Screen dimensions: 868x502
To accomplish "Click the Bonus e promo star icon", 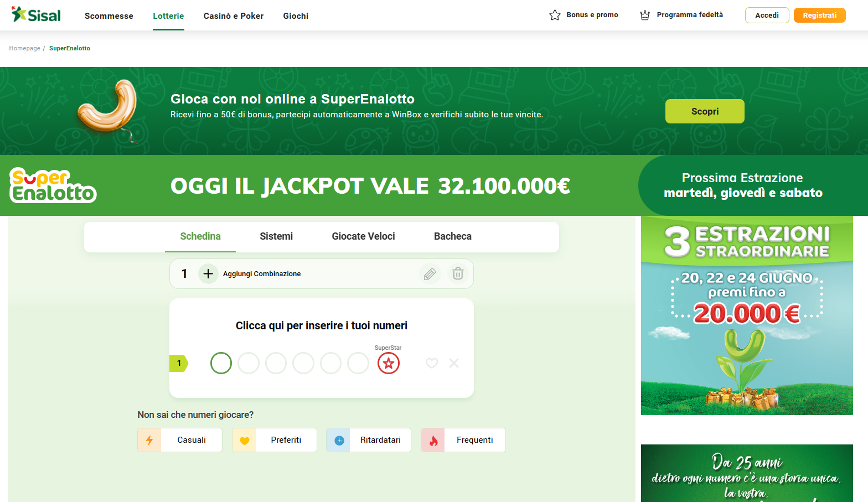I will (555, 15).
